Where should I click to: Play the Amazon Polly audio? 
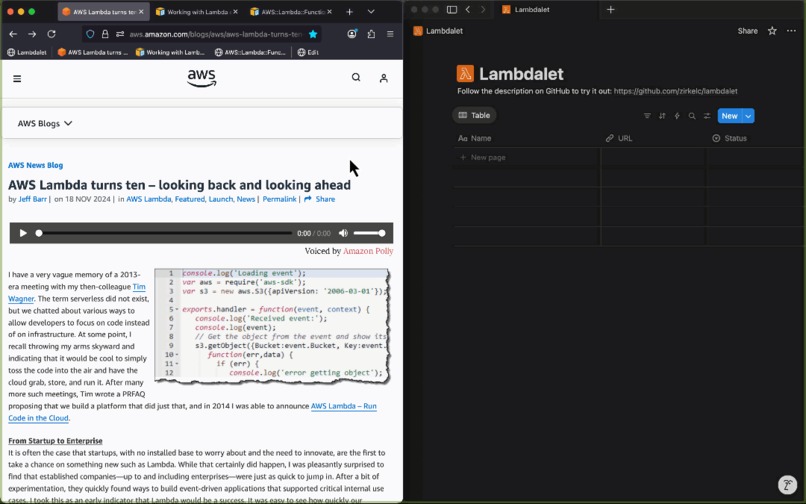tap(23, 233)
